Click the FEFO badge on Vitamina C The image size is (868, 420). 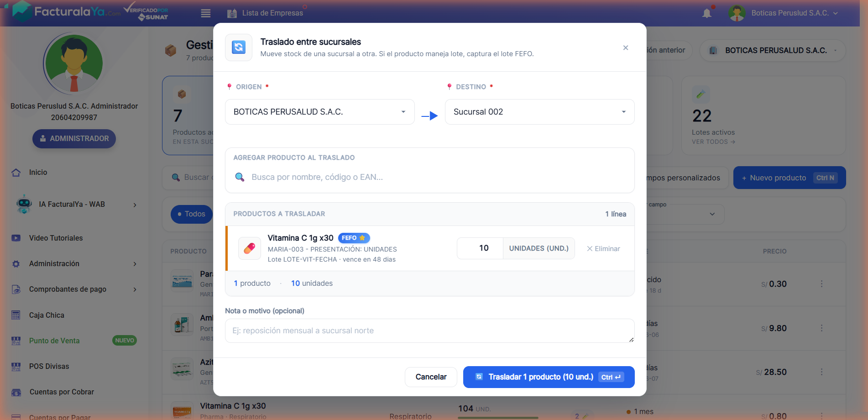(354, 238)
